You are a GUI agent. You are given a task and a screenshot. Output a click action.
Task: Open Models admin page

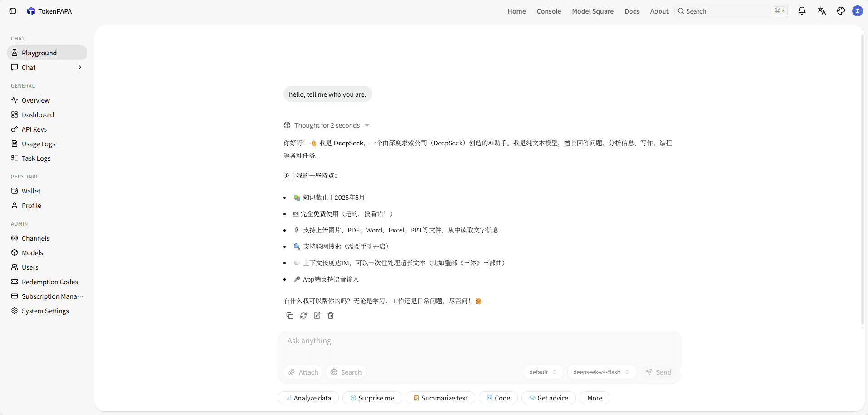point(47,252)
